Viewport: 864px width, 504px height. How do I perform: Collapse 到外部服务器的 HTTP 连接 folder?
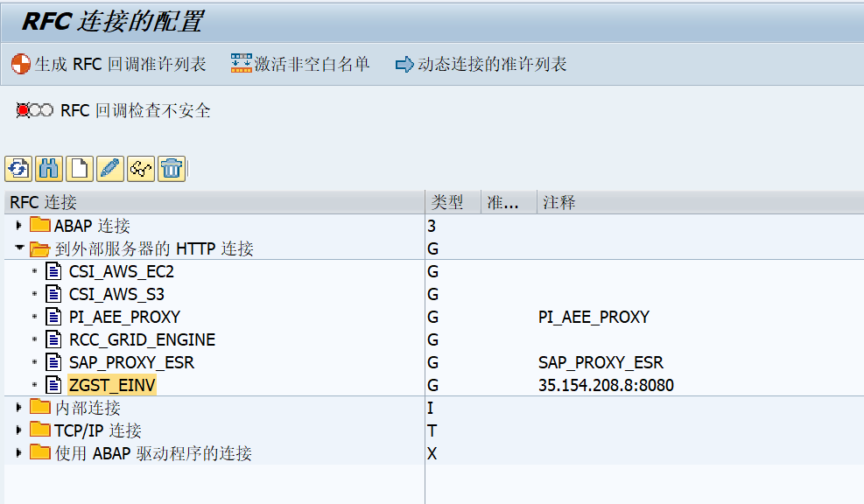[19, 248]
